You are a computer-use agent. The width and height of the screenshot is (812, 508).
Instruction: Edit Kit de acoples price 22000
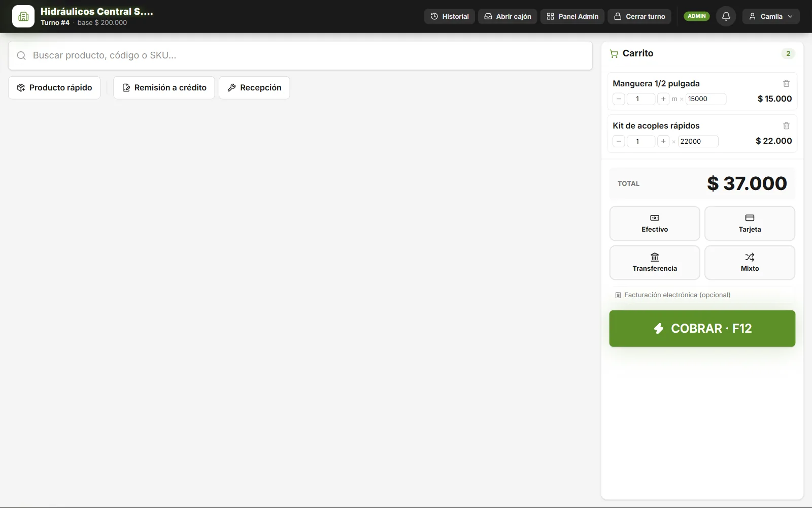pos(698,141)
